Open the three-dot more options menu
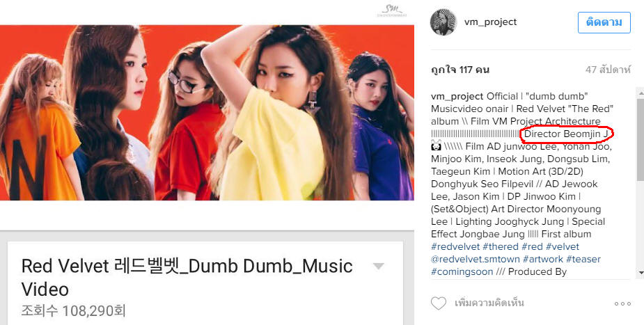The image size is (644, 325). pyautogui.click(x=622, y=303)
